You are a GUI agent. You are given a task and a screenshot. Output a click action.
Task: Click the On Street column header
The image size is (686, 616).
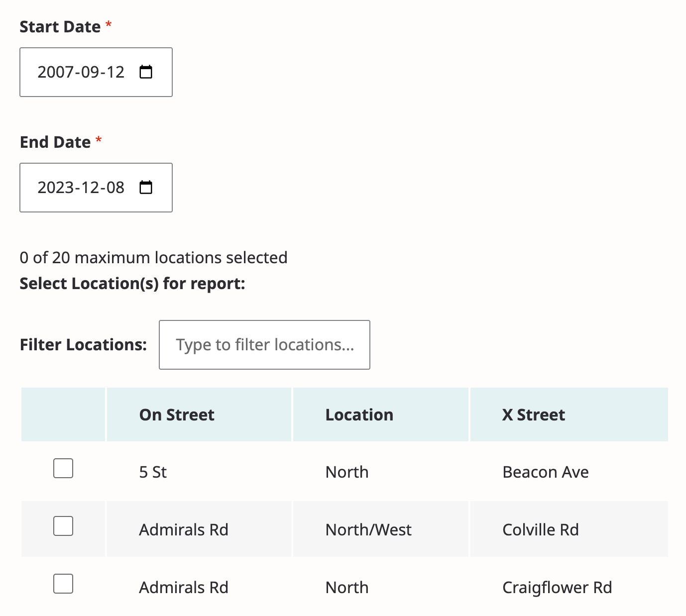tap(177, 415)
